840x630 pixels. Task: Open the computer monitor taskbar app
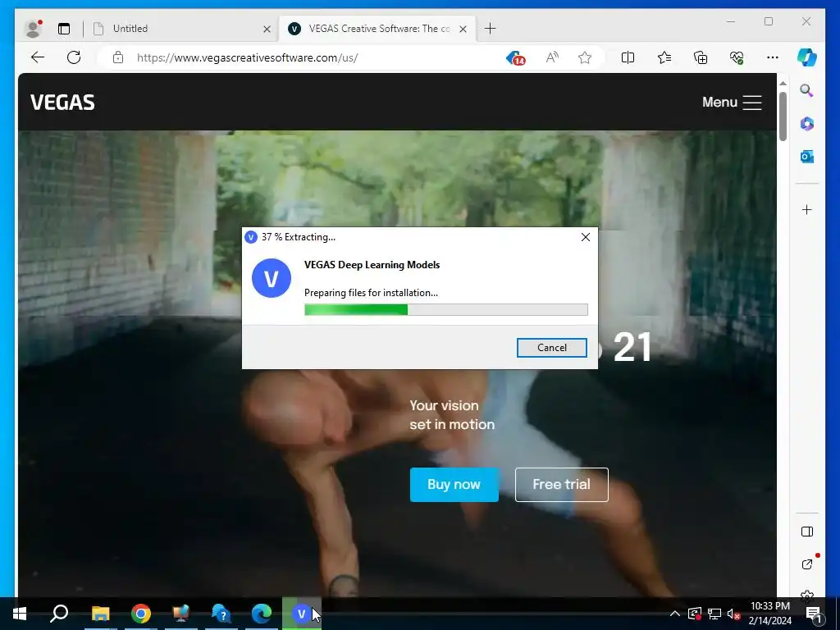[x=181, y=614]
